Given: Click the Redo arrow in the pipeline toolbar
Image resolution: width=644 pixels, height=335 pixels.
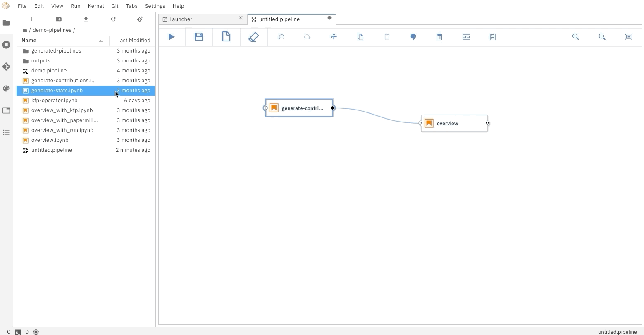Looking at the screenshot, I should pyautogui.click(x=308, y=37).
